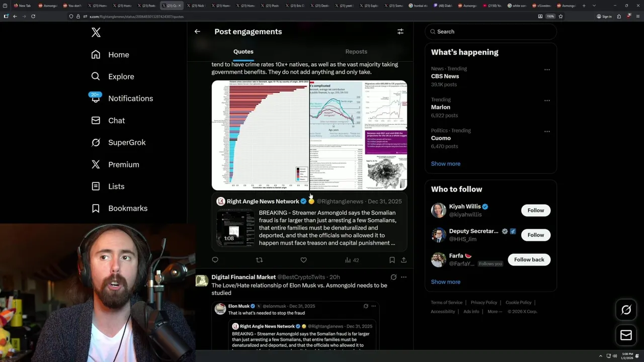Open Lists from the sidebar
Viewport: 644px width, 362px height.
click(x=108, y=187)
